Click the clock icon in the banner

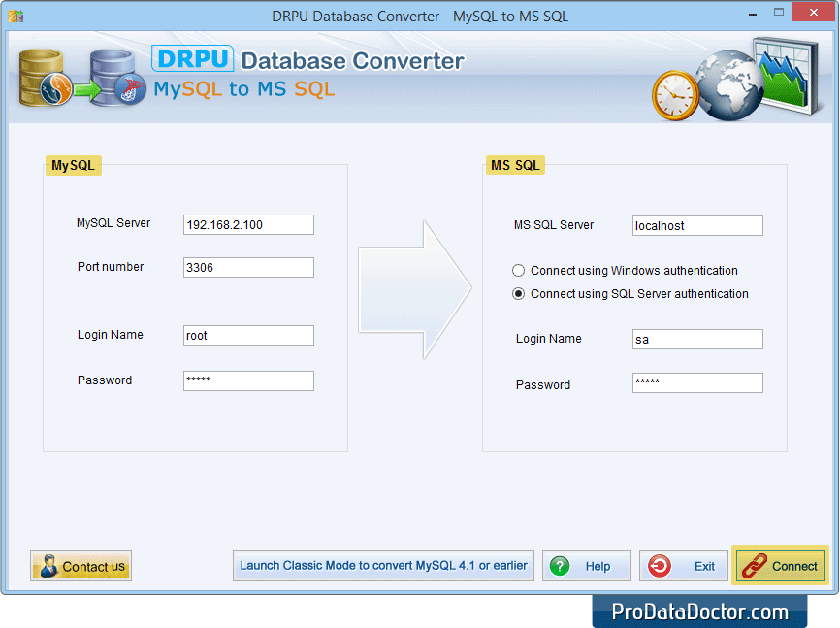(674, 95)
